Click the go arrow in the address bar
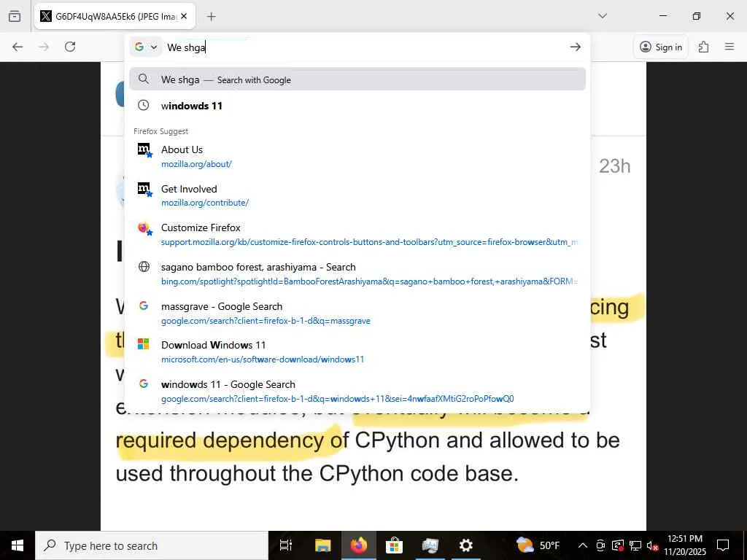Viewport: 747px width, 560px height. click(576, 47)
